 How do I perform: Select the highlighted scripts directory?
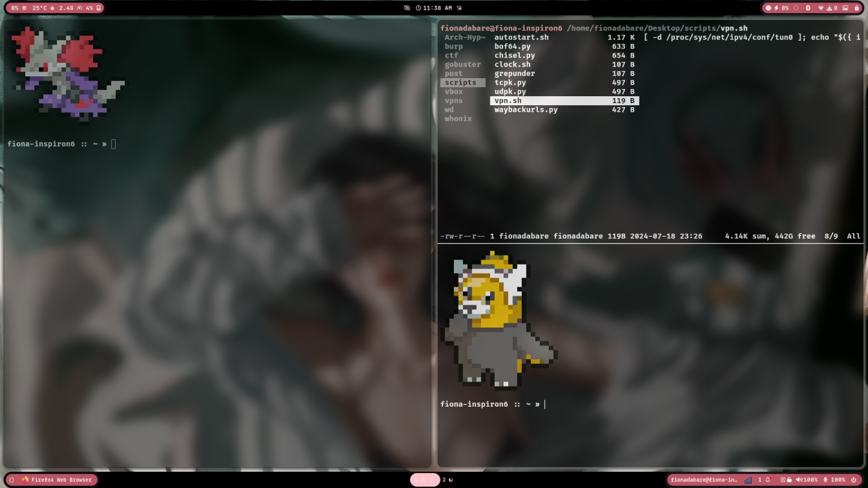[463, 83]
